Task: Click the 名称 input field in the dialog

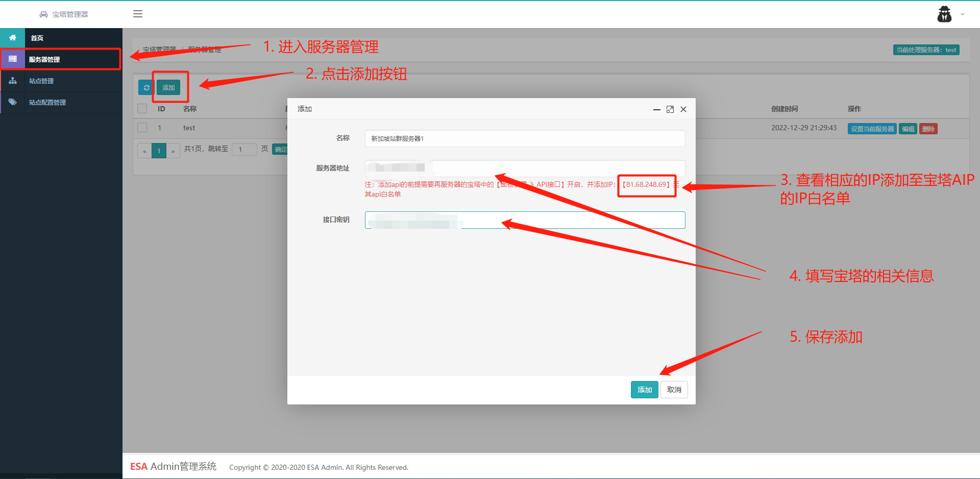Action: (x=525, y=138)
